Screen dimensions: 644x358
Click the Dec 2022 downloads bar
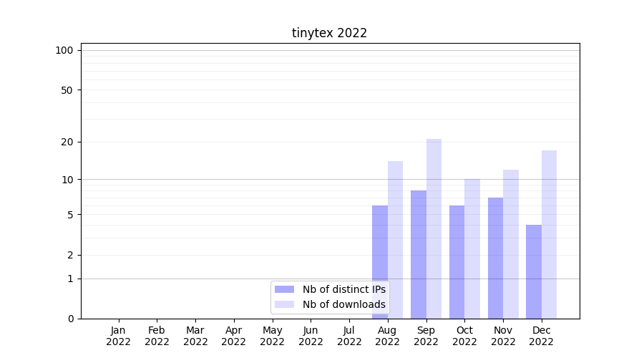coord(549,234)
